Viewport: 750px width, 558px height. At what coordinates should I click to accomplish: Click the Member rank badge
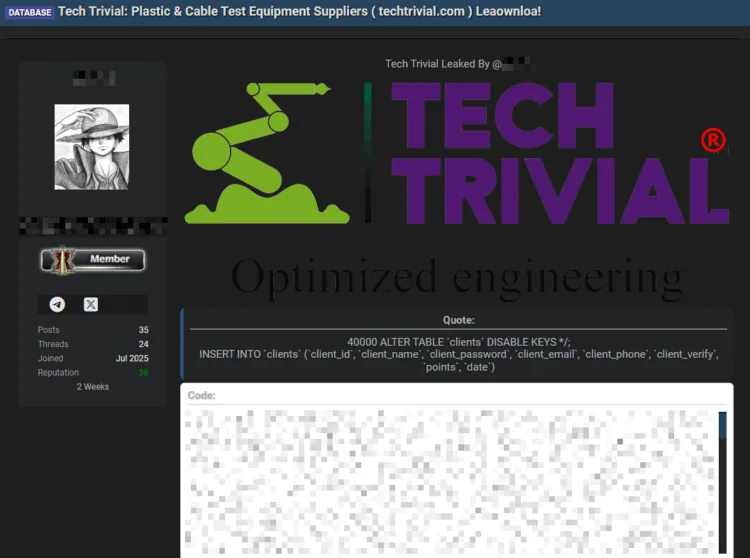tap(93, 260)
